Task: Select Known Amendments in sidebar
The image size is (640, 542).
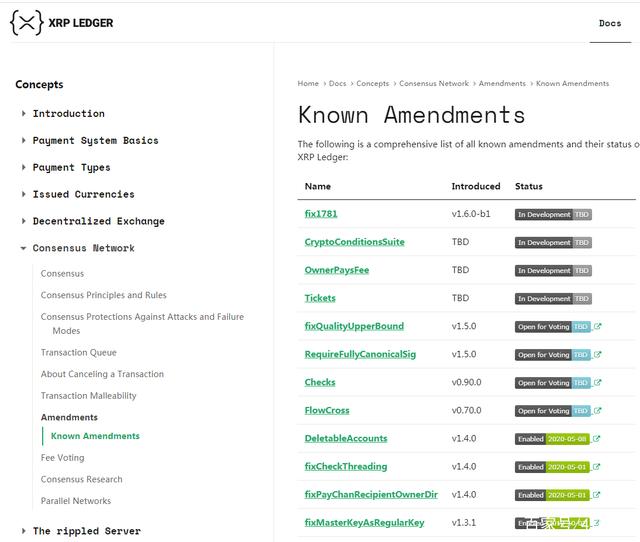Action: click(95, 436)
